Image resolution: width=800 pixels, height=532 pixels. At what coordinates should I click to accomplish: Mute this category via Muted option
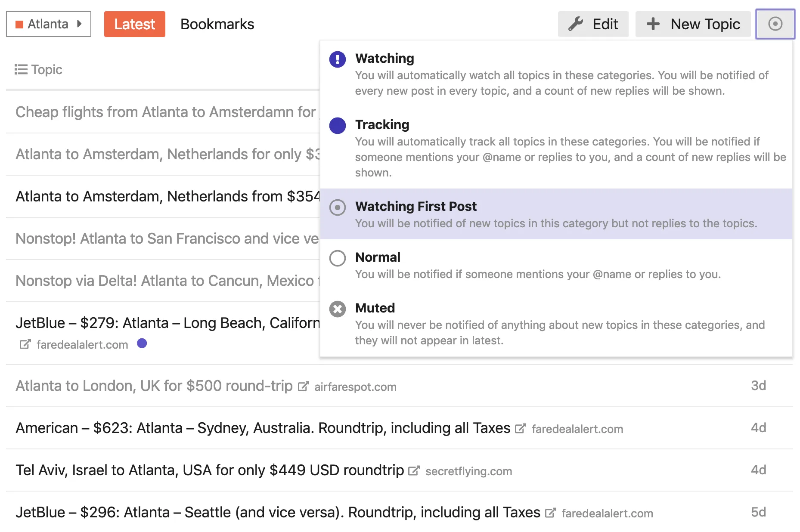click(375, 308)
